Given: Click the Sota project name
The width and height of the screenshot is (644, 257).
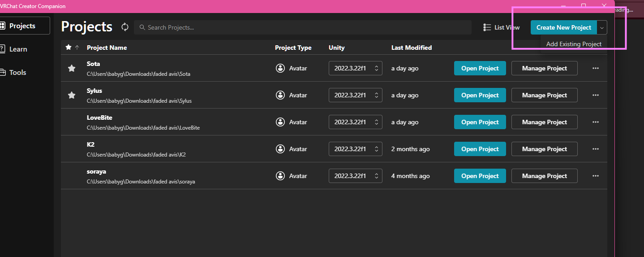Looking at the screenshot, I should (93, 64).
